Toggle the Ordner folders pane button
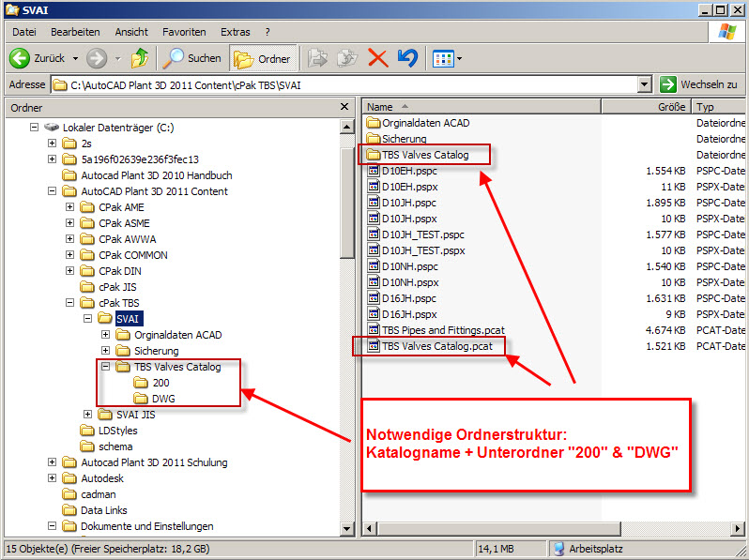Screen dimensions: 749x560 click(262, 59)
